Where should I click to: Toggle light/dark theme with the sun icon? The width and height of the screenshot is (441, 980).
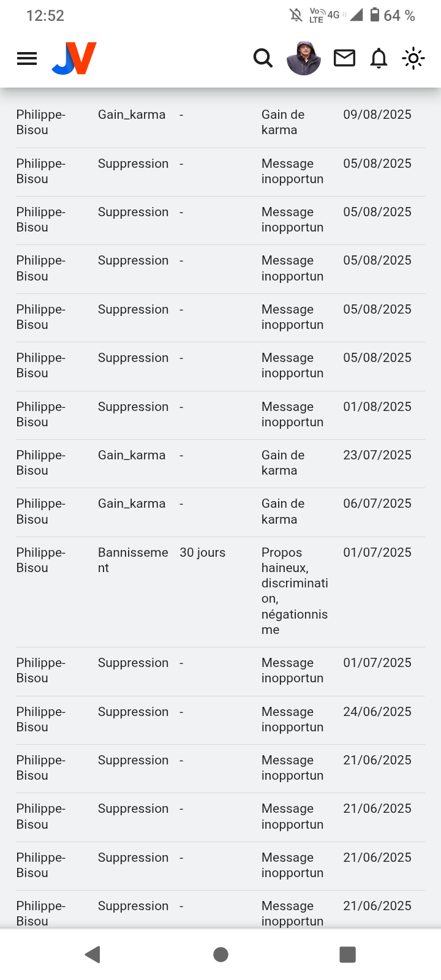[x=413, y=58]
